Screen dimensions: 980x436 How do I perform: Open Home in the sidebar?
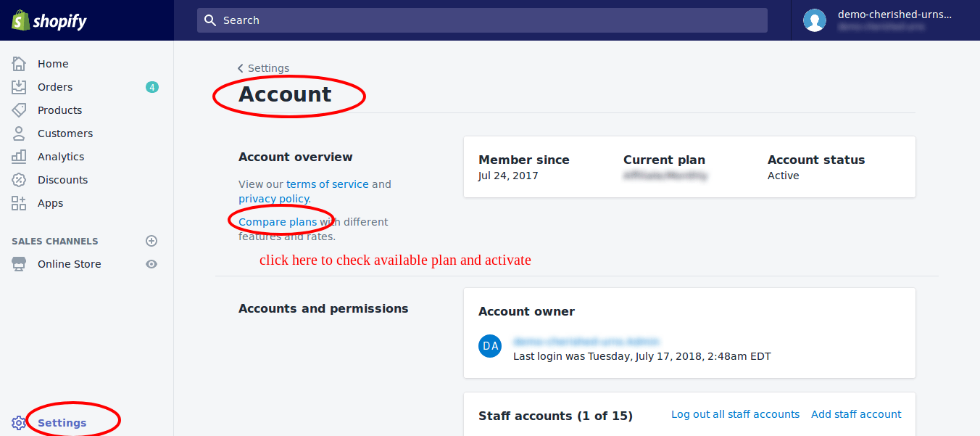coord(53,64)
